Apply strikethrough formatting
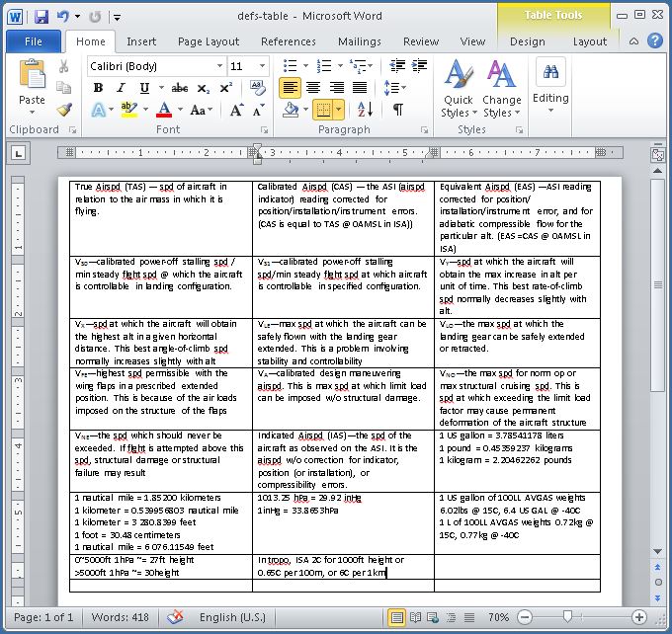Image resolution: width=672 pixels, height=634 pixels. (x=176, y=88)
